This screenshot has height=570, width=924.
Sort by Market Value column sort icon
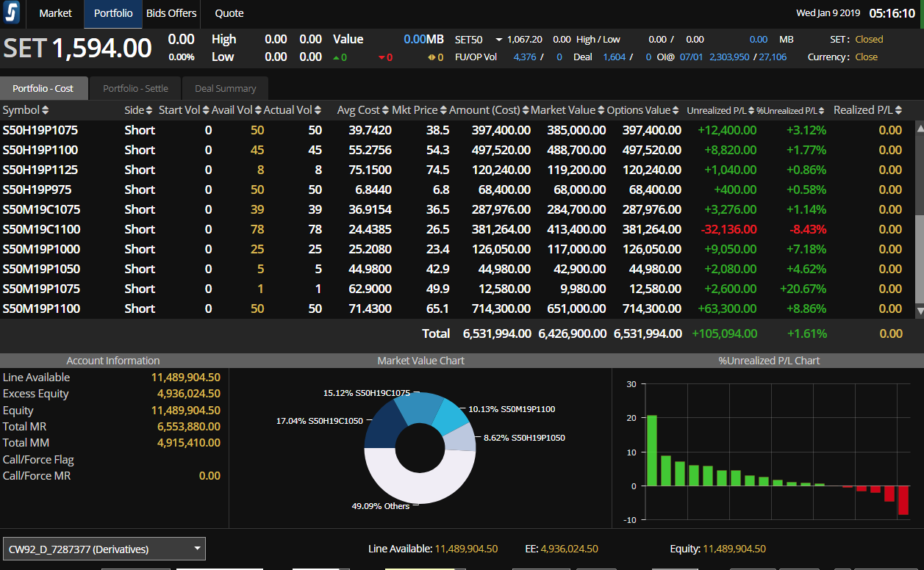pos(601,110)
